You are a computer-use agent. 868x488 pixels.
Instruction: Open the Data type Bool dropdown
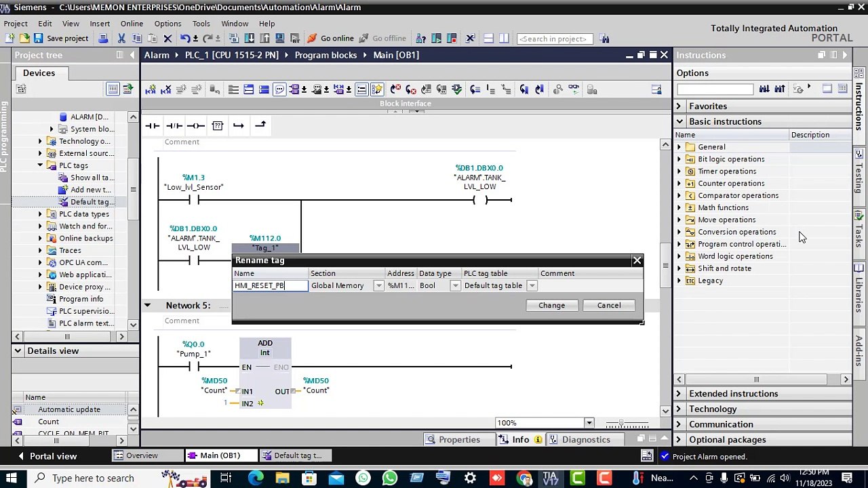(456, 286)
